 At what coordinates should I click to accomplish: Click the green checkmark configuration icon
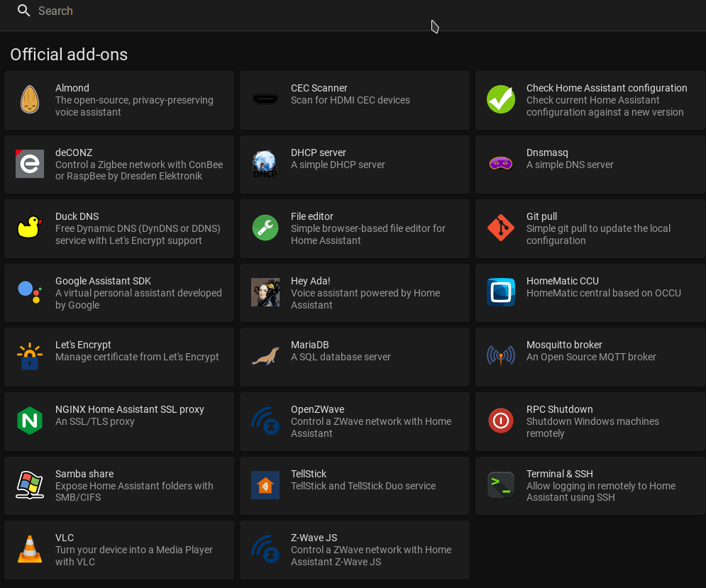click(501, 99)
